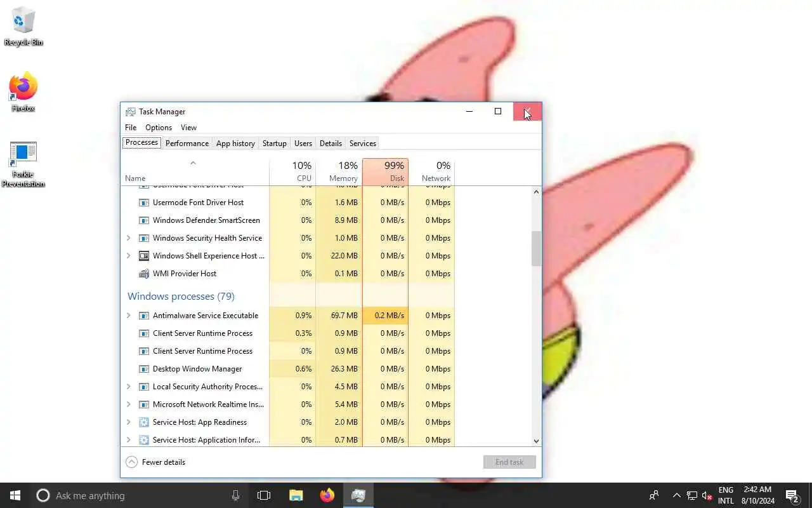Click the scrollbar up arrow
Screen dimensions: 812x508
click(x=536, y=192)
